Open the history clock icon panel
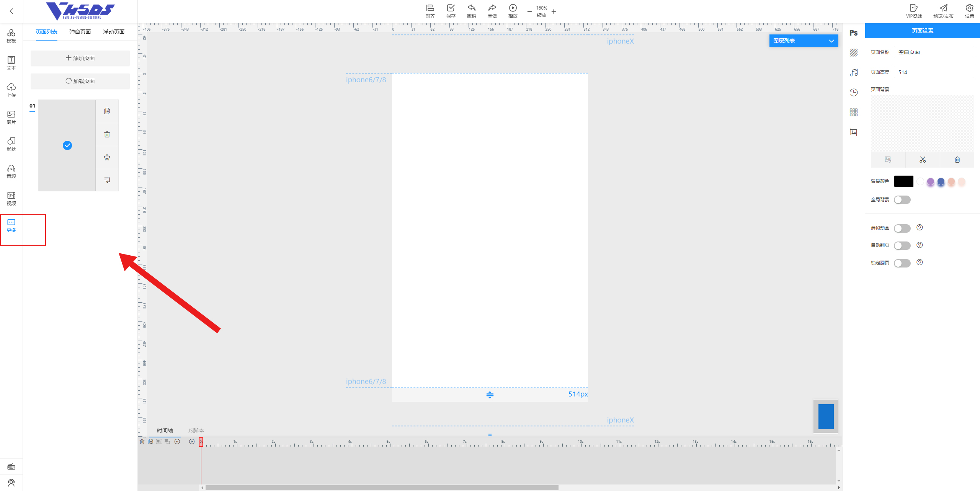This screenshot has width=980, height=491. click(853, 92)
